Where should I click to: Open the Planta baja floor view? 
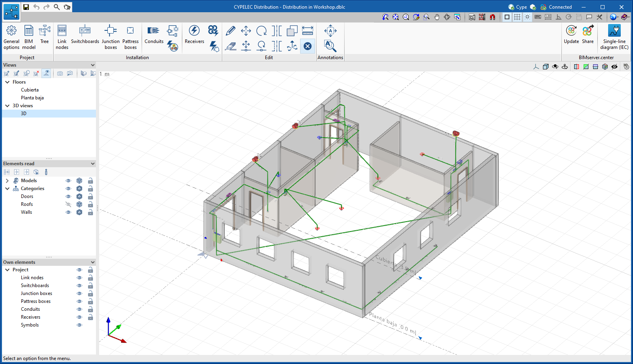click(32, 98)
